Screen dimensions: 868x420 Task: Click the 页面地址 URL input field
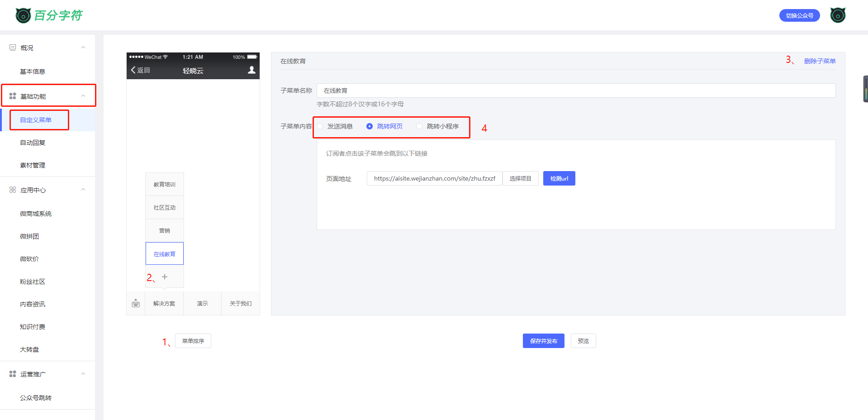pos(434,178)
